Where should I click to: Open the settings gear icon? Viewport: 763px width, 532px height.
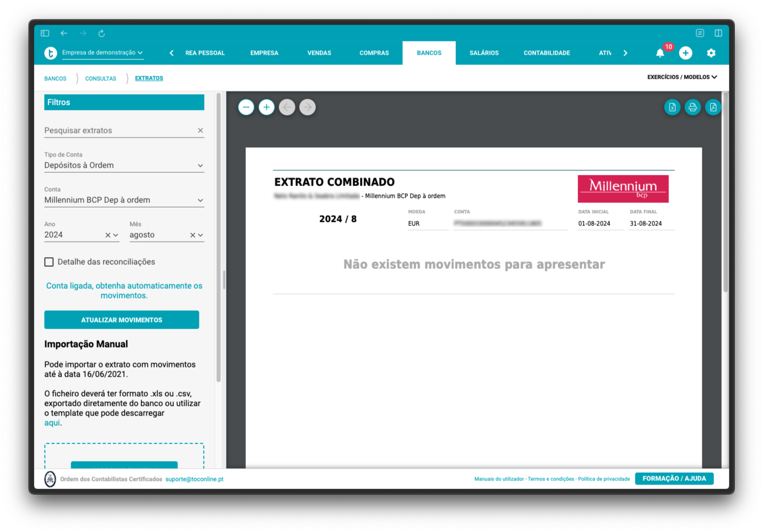[711, 53]
